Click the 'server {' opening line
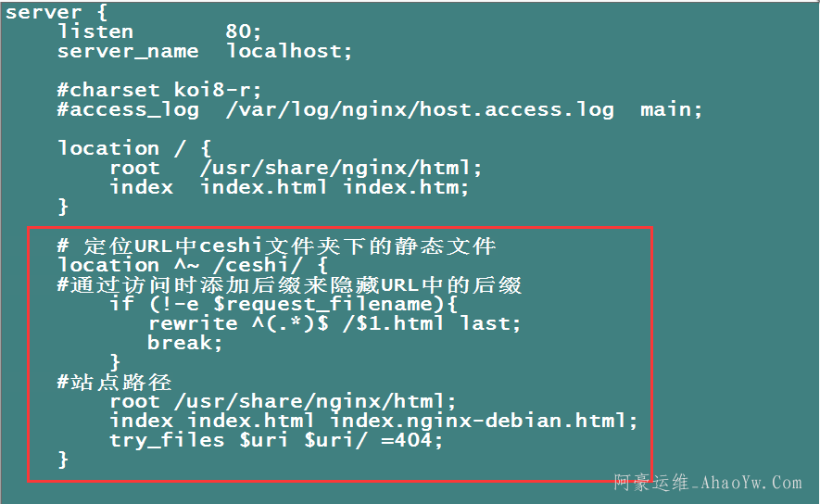This screenshot has height=504, width=820. coord(44,12)
